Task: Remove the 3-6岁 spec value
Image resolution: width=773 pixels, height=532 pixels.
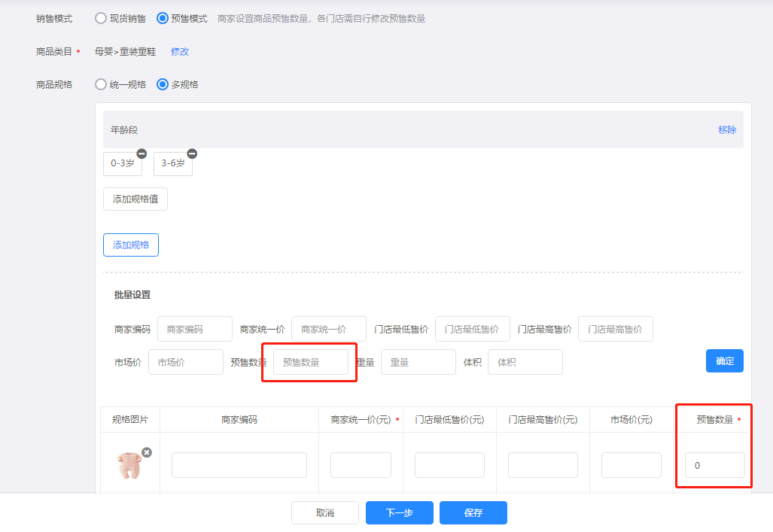Action: click(192, 154)
